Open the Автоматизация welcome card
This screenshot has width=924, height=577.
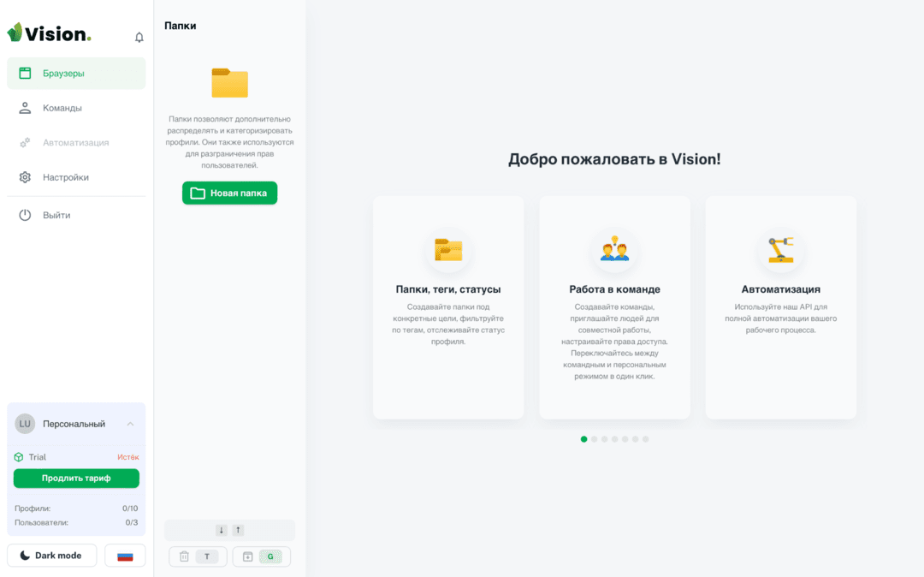781,307
